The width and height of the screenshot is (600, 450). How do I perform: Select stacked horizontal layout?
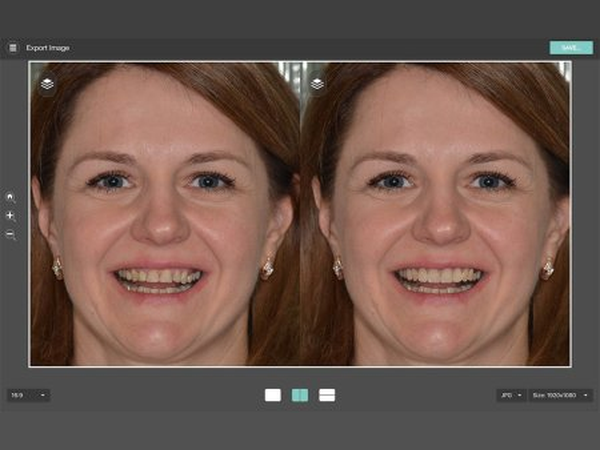pos(327,395)
